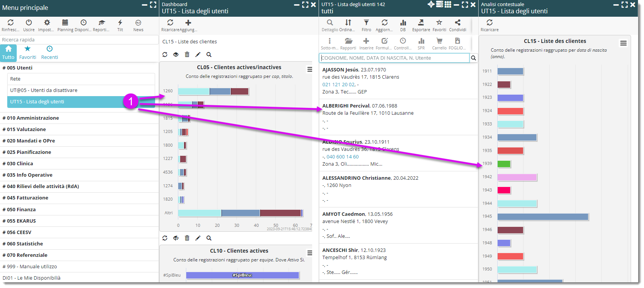Switch user list to grid view
Image resolution: width=644 pixels, height=288 pixels.
pos(448,5)
